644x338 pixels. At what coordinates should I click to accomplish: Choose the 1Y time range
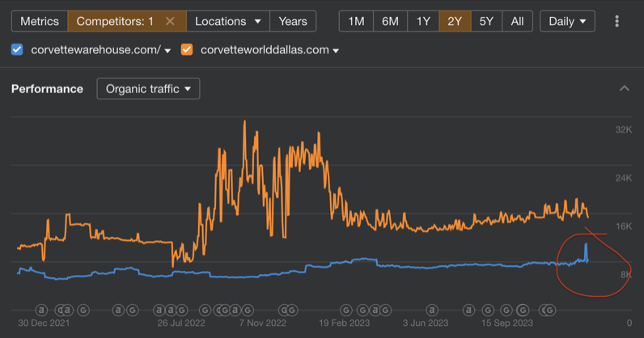tap(423, 21)
